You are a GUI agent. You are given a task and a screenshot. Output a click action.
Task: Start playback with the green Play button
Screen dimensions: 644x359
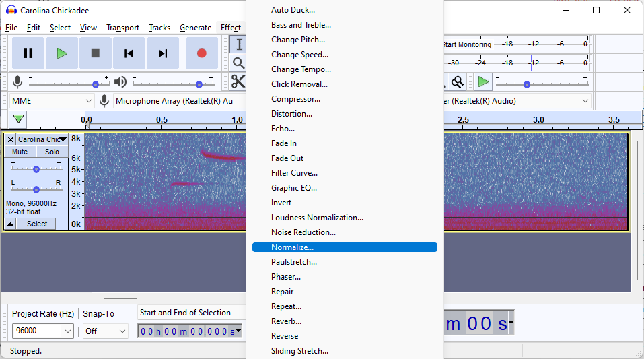62,53
